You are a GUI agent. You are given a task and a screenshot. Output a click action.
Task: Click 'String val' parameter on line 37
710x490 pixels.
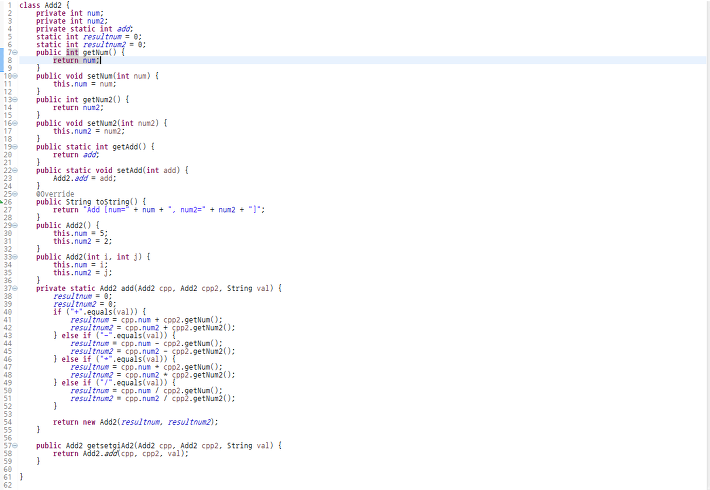coord(250,288)
